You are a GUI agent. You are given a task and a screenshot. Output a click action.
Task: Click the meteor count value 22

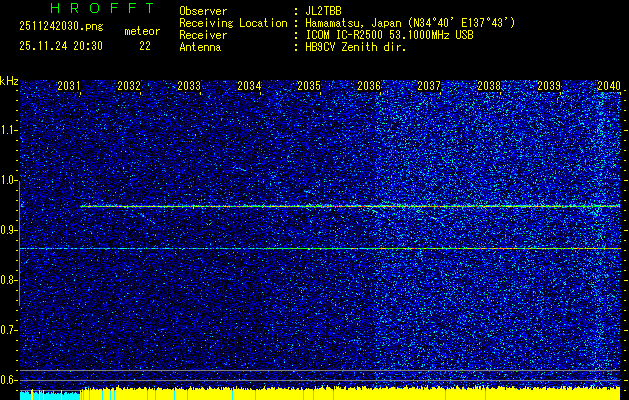146,46
